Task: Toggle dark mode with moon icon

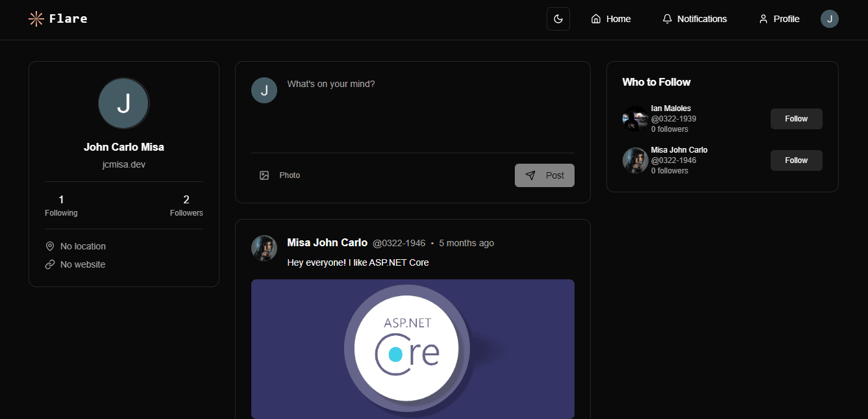Action: pos(558,19)
